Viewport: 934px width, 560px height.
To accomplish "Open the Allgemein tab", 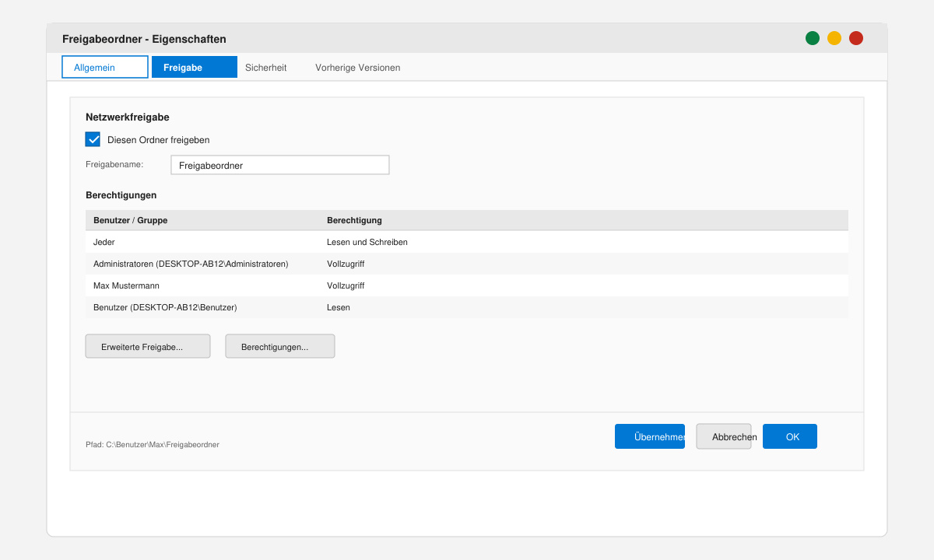I will click(x=105, y=68).
